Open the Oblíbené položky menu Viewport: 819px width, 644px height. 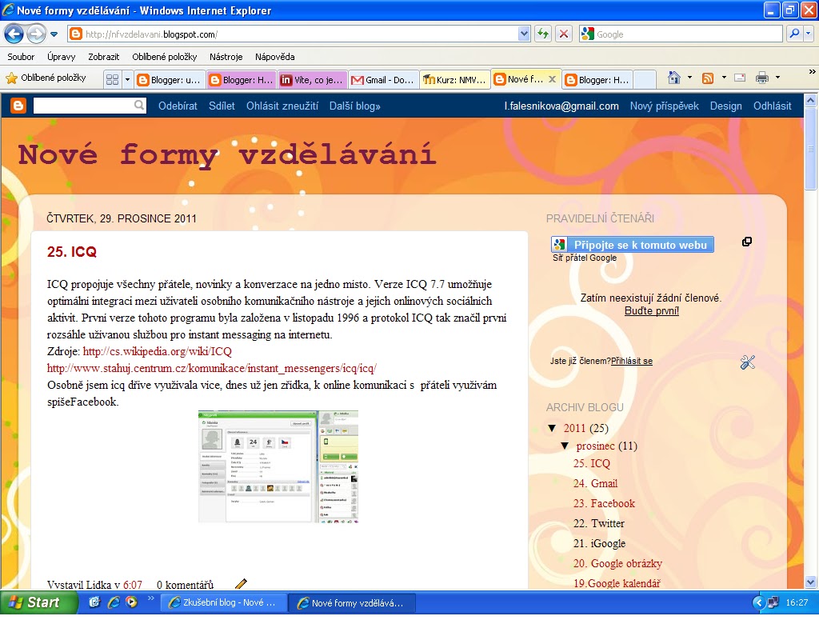click(x=165, y=57)
